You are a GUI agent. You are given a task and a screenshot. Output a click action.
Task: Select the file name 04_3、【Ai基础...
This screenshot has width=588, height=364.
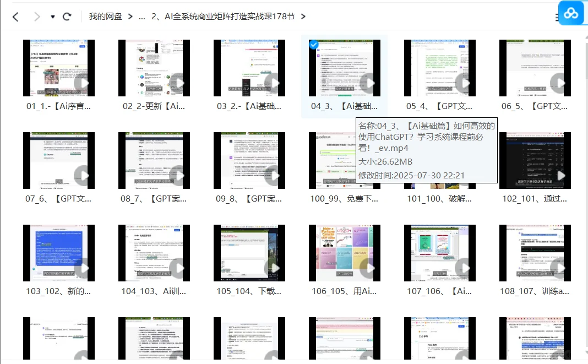click(345, 106)
